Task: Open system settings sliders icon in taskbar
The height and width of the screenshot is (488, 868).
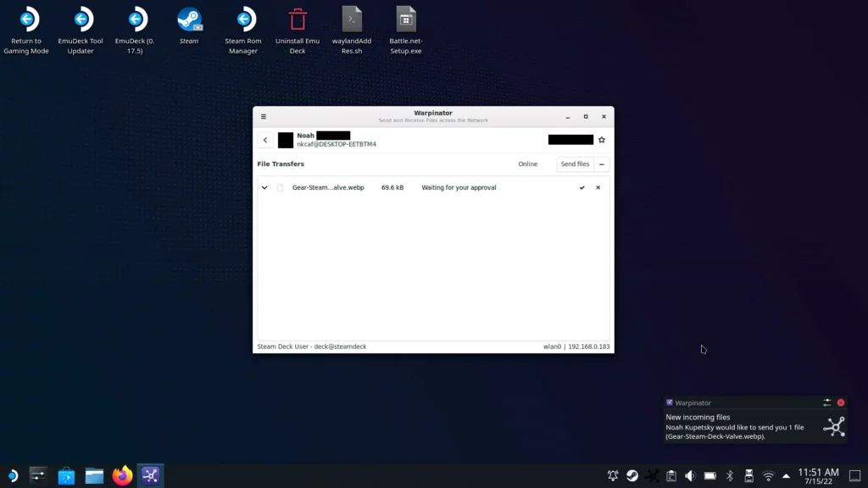Action: (x=38, y=476)
